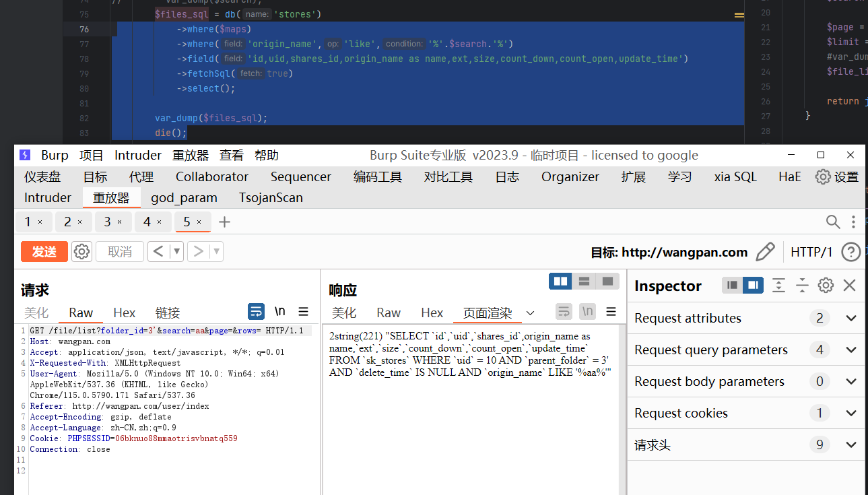Edit target with the pencil icon
The image size is (868, 495).
[765, 252]
